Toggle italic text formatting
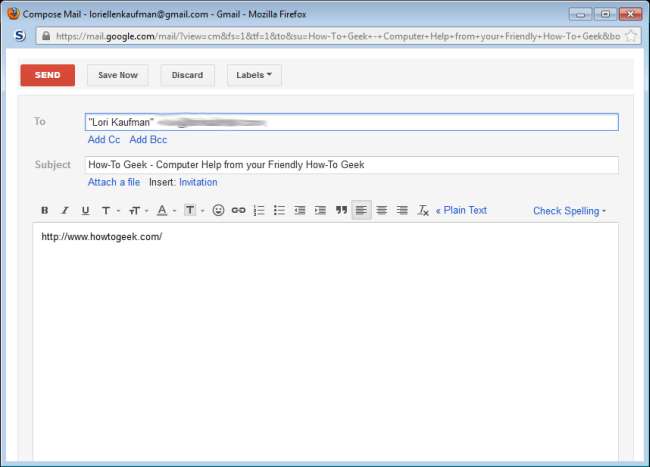650x467 pixels. point(65,211)
